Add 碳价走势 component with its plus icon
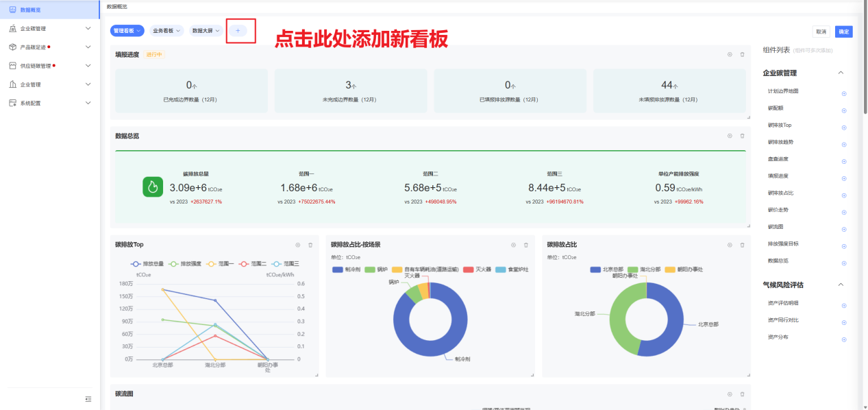Image resolution: width=868 pixels, height=410 pixels. point(844,213)
